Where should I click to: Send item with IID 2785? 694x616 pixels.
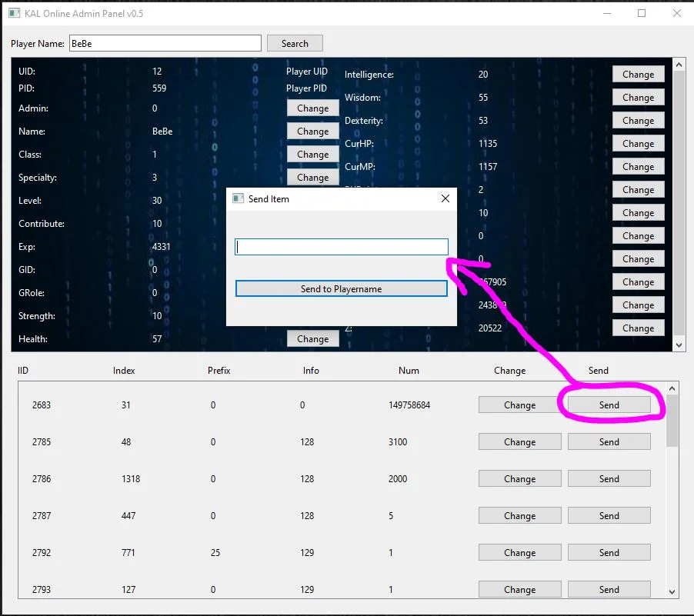609,441
